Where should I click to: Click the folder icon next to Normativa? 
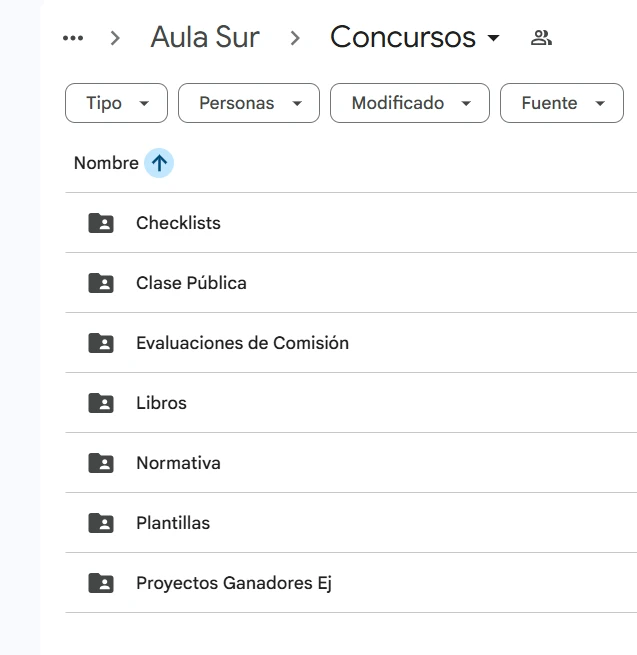(x=101, y=463)
